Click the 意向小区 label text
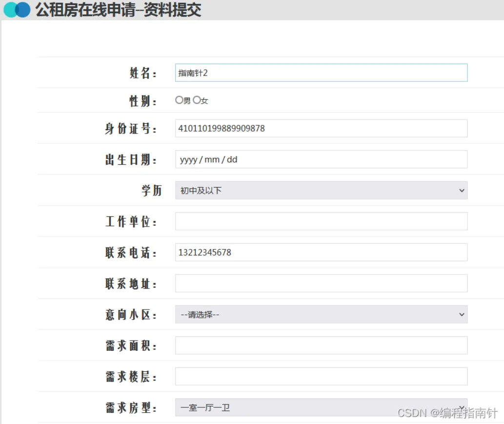This screenshot has height=424, width=504. (131, 314)
